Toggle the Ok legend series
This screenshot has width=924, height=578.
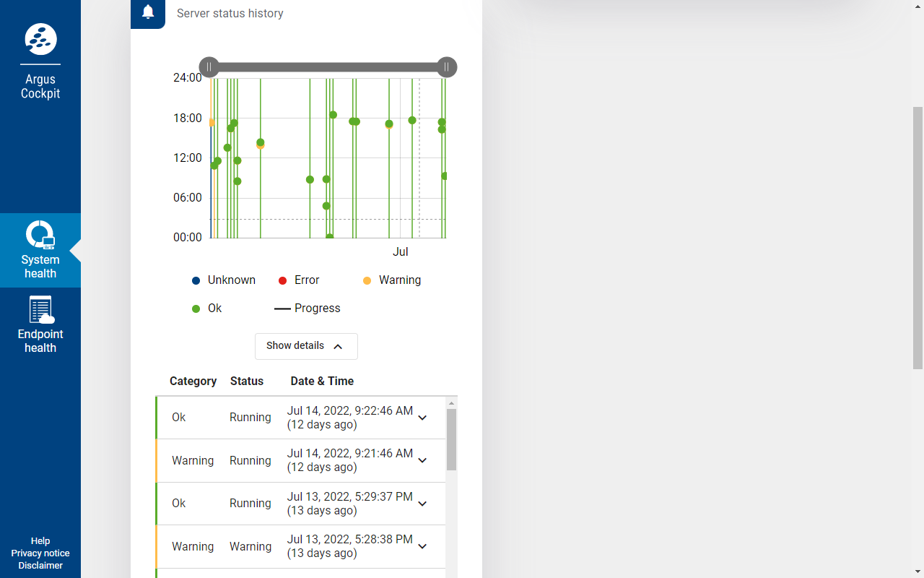pyautogui.click(x=207, y=309)
